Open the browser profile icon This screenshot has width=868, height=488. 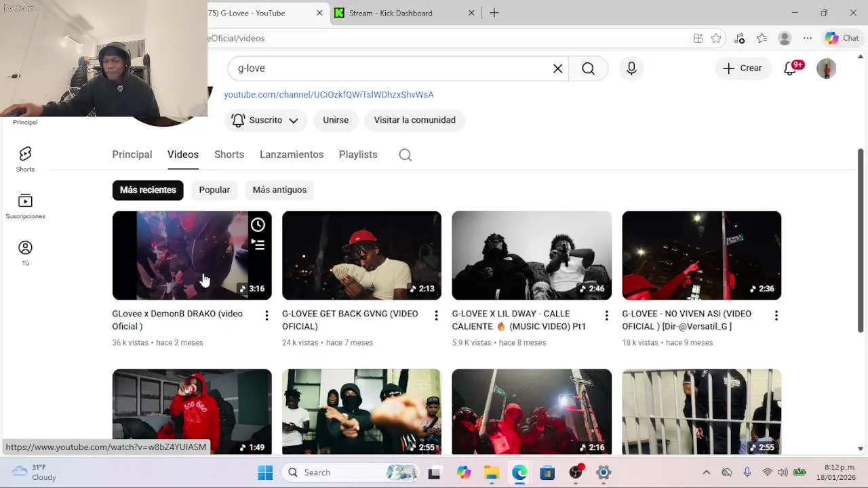tap(785, 38)
